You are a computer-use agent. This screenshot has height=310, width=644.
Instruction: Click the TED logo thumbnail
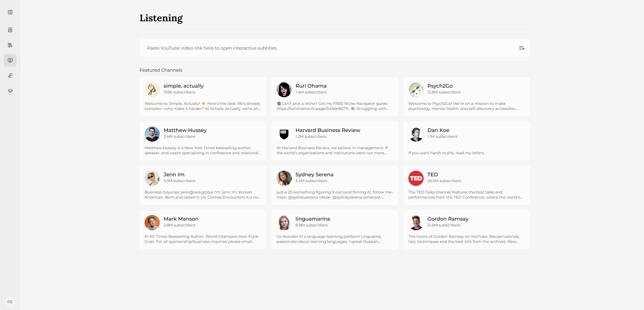(416, 178)
